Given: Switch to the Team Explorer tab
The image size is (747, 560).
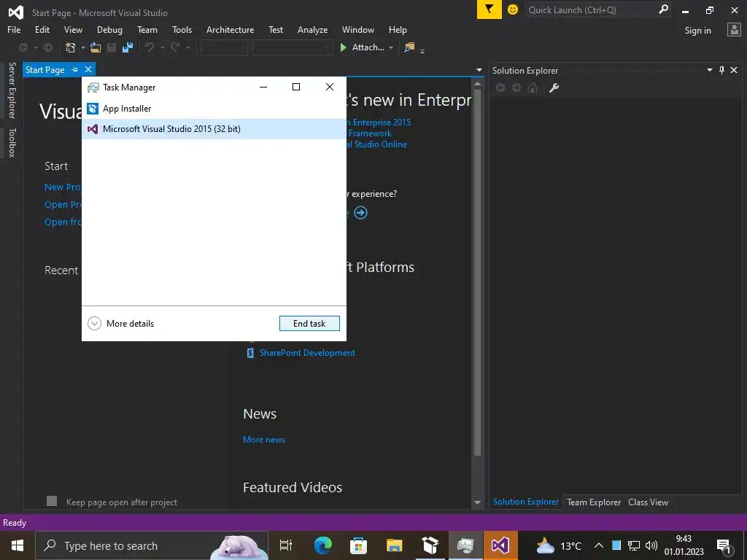Looking at the screenshot, I should [594, 502].
